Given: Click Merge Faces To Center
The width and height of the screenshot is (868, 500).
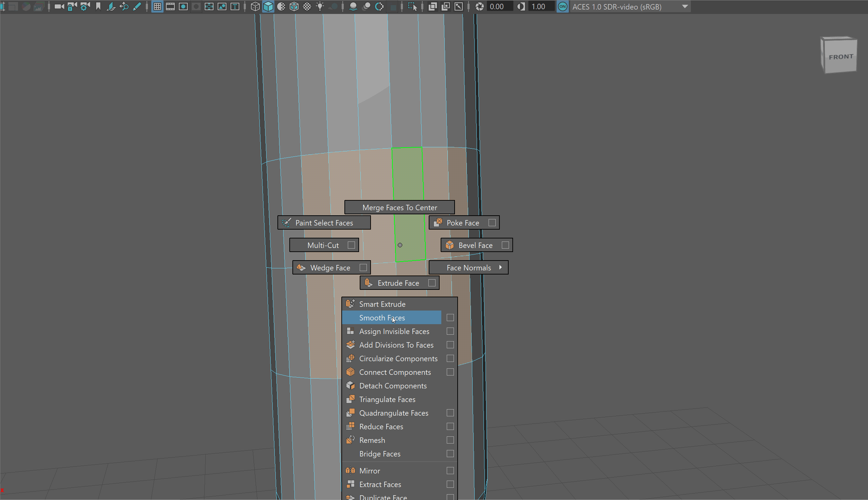Looking at the screenshot, I should click(399, 207).
